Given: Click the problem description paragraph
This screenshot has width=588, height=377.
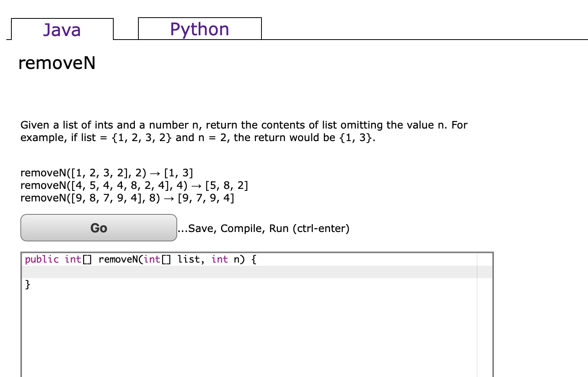Looking at the screenshot, I should (243, 131).
